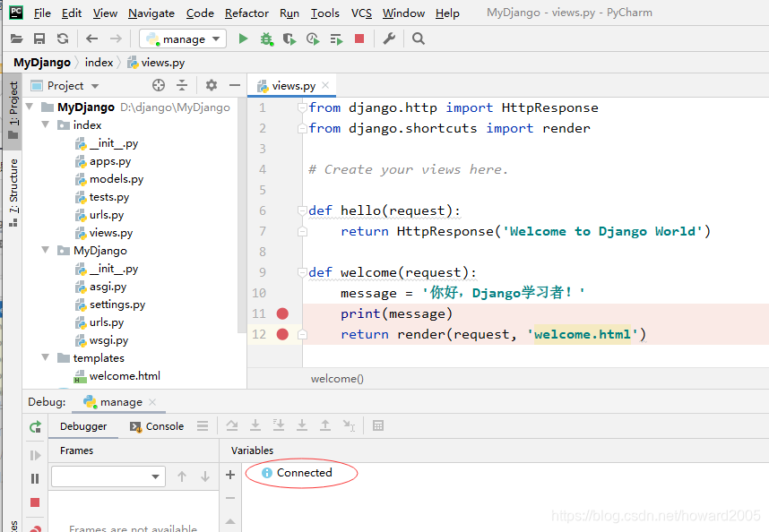Collapse the MyDjango root project node

point(30,107)
